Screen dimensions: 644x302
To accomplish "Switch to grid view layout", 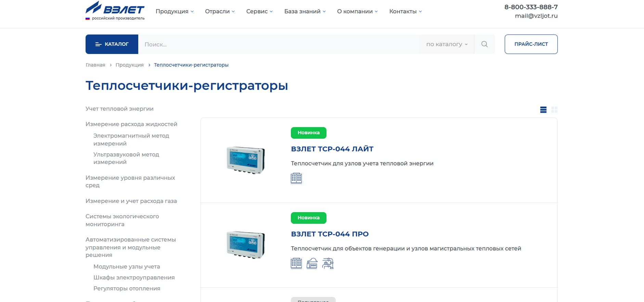I will pyautogui.click(x=554, y=110).
